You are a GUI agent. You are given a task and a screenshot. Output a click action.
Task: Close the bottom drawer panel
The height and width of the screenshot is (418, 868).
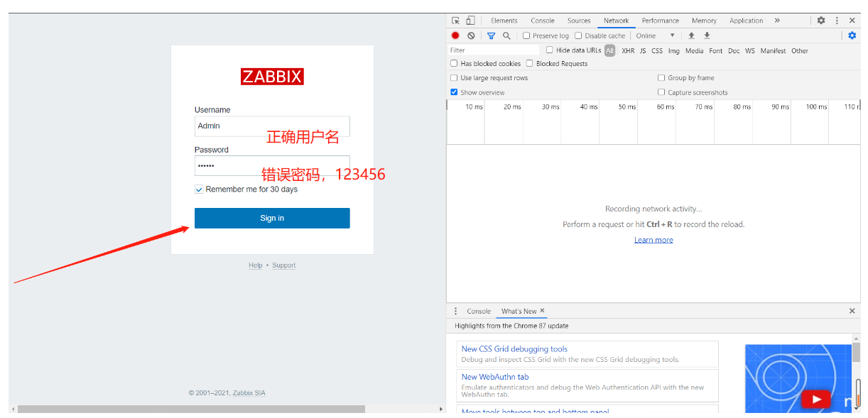tap(852, 311)
